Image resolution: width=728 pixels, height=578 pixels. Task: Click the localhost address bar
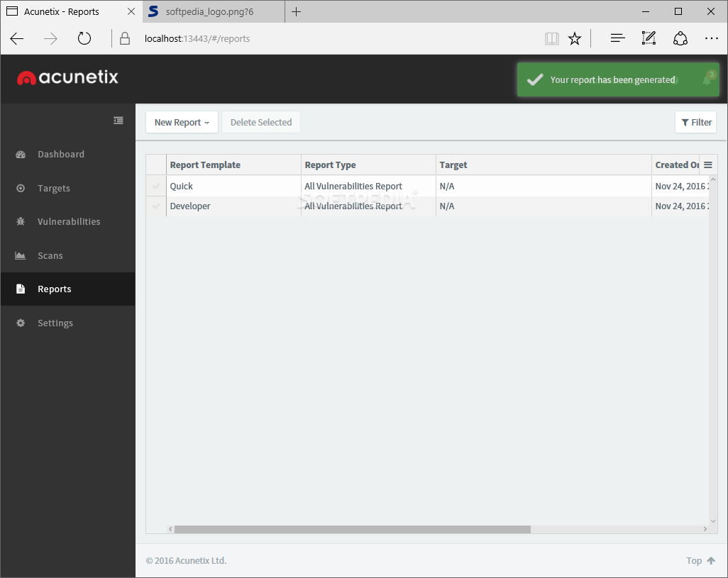point(197,38)
